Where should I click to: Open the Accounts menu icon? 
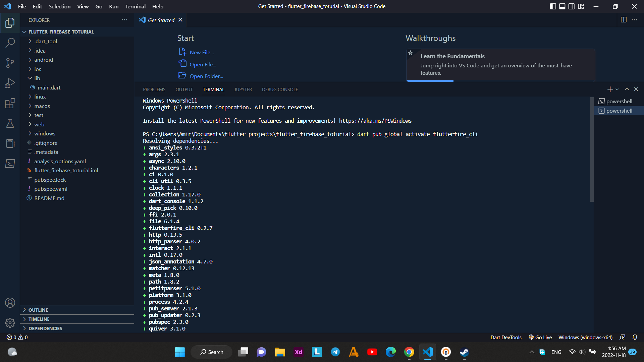(10, 303)
